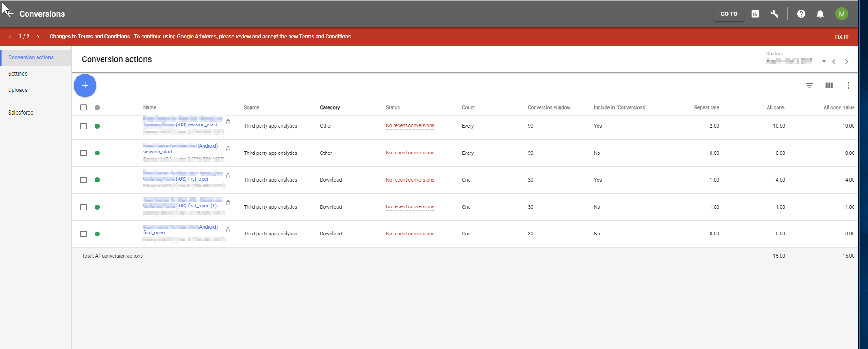Click the blue add conversion plus button
Image resolution: width=868 pixels, height=349 pixels.
click(85, 86)
